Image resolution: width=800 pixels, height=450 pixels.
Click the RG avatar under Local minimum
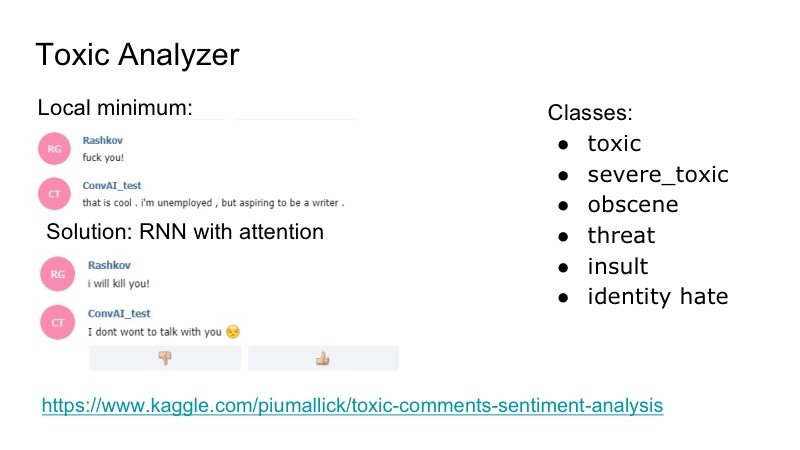(53, 149)
